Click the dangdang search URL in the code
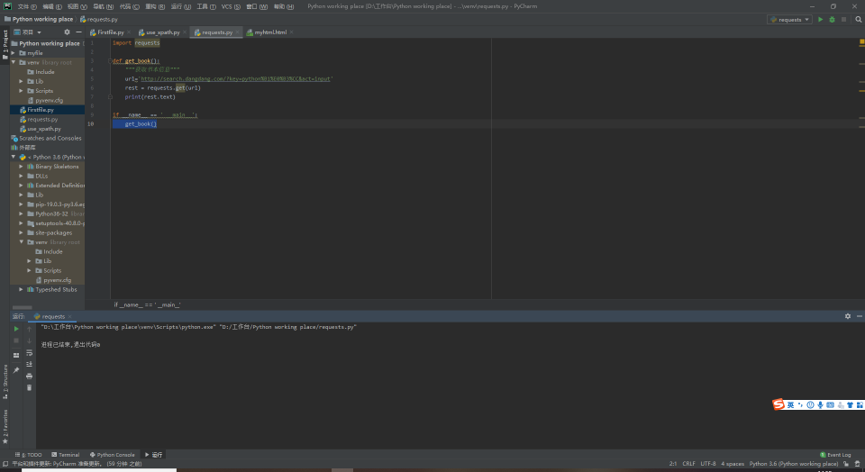 pos(236,79)
